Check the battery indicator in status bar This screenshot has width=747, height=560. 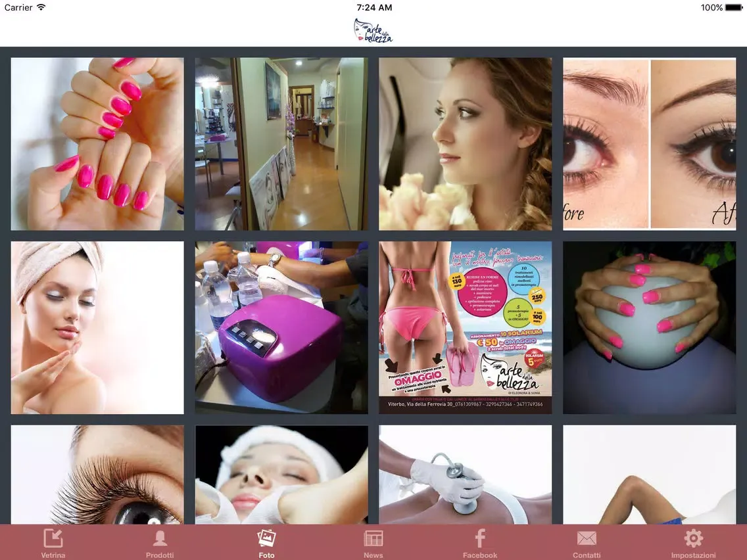click(734, 8)
